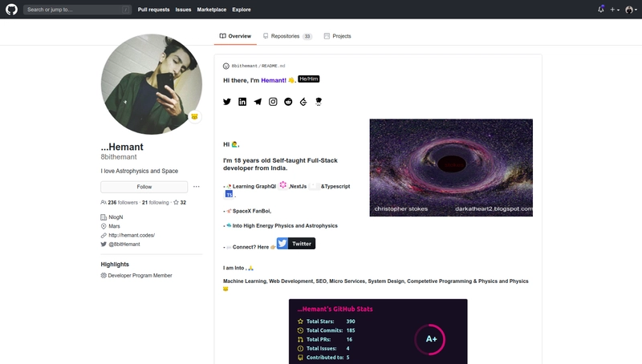Go to Pull requests
This screenshot has height=364, width=642.
[153, 10]
